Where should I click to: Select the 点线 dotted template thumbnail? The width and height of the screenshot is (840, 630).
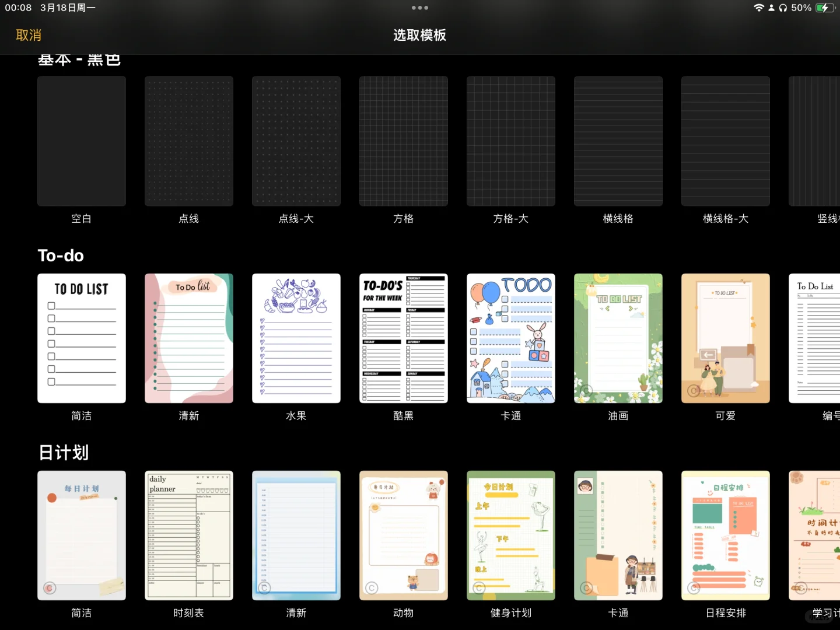tap(189, 141)
